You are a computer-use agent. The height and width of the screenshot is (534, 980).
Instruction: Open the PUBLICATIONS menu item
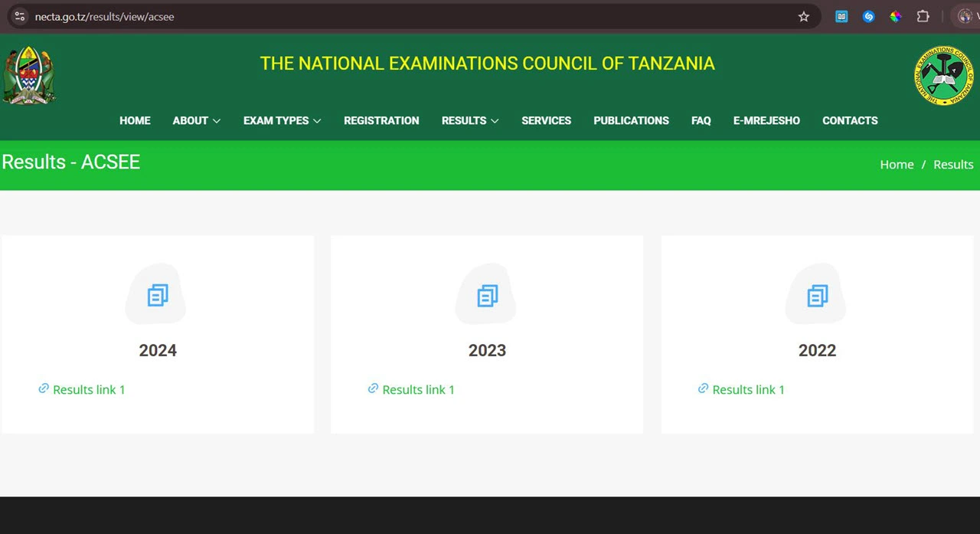coord(631,120)
